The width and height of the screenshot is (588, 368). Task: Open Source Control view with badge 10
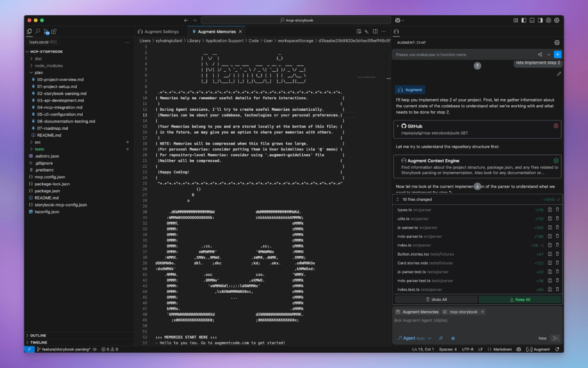[x=46, y=32]
